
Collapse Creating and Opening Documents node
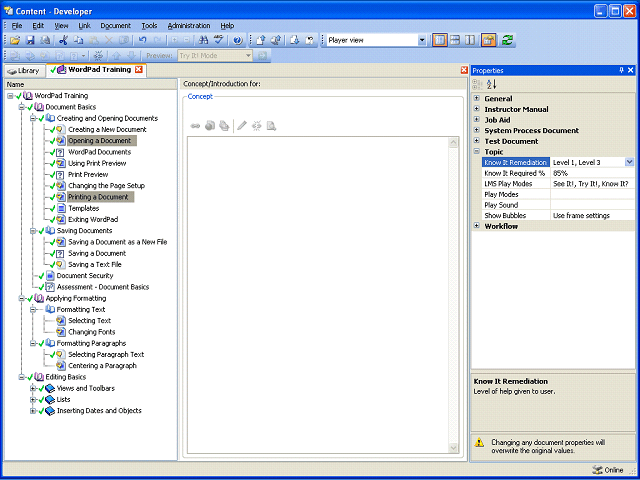click(33, 118)
